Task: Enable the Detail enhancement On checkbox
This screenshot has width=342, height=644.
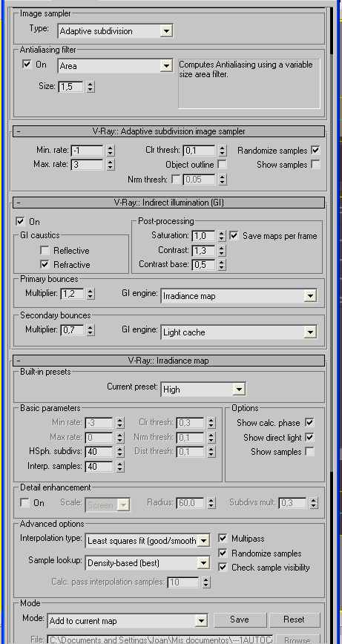Action: click(25, 503)
